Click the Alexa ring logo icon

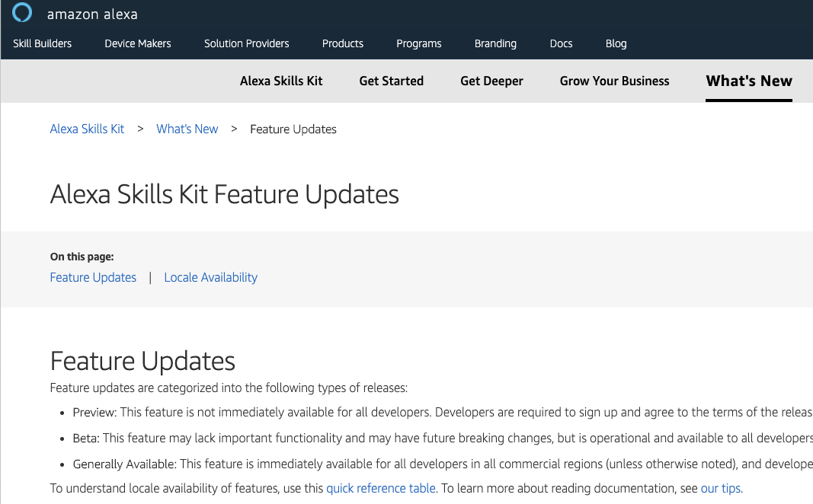tap(22, 12)
